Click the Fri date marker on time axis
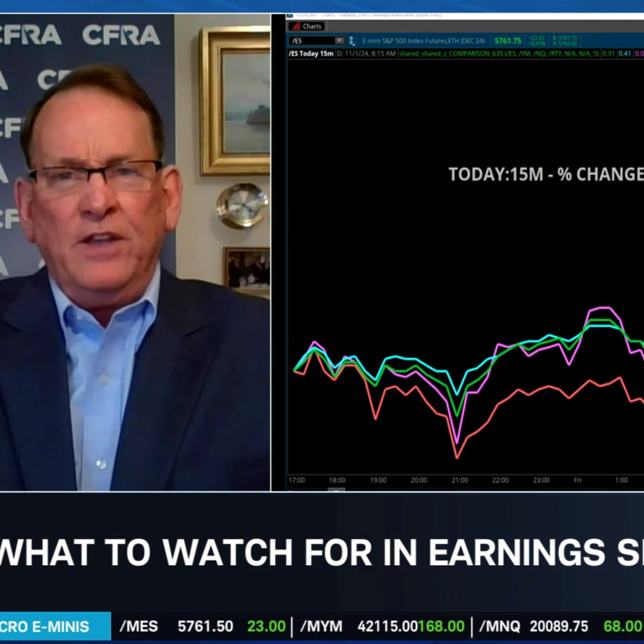644x644 pixels. click(x=578, y=480)
